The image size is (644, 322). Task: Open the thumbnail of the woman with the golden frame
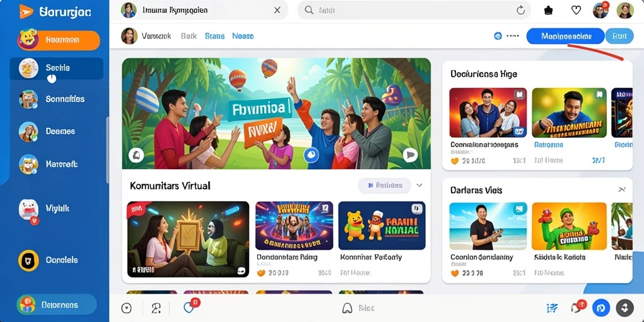[188, 239]
